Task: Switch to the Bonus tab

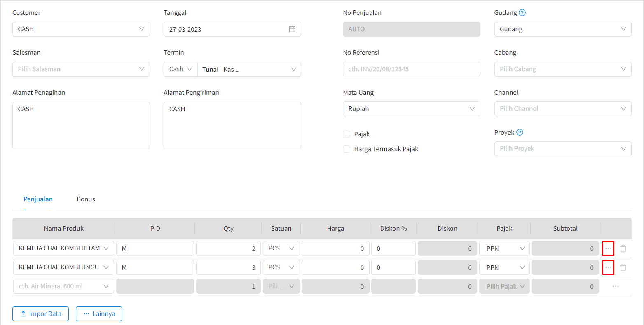Action: click(86, 199)
